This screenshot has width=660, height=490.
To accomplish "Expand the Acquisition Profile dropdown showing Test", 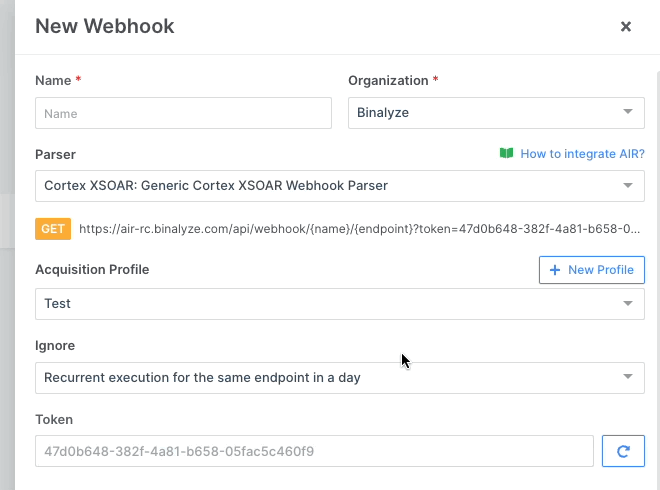I will (x=330, y=304).
